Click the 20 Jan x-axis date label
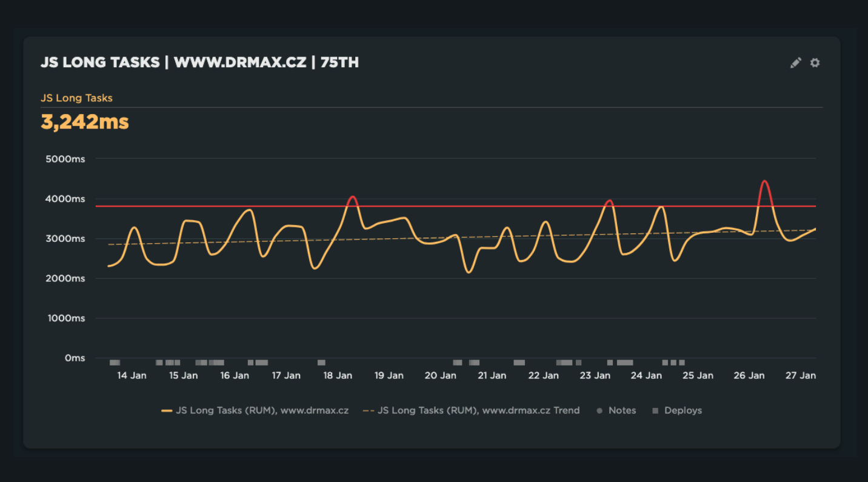The height and width of the screenshot is (482, 868). 440,376
